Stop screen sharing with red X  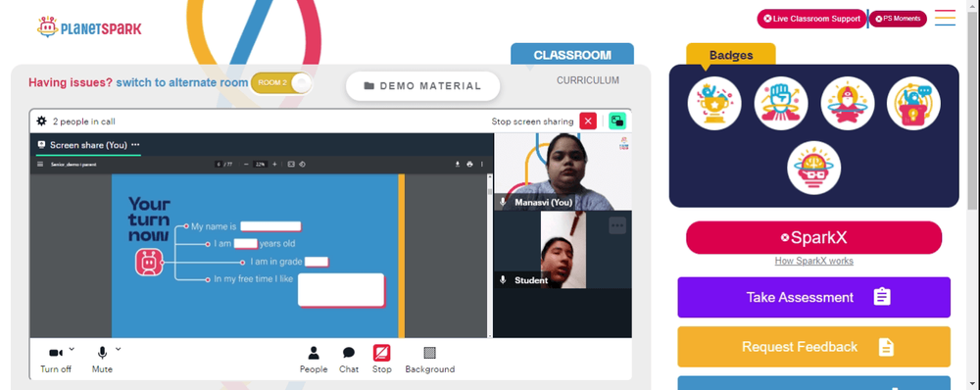[587, 122]
